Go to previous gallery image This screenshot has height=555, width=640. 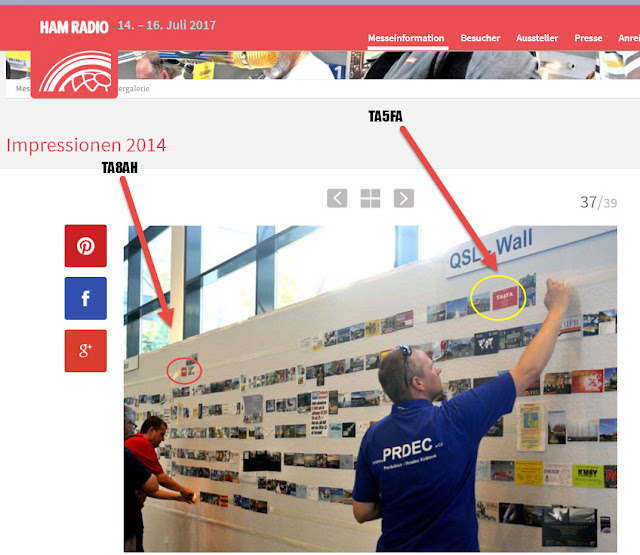click(337, 198)
